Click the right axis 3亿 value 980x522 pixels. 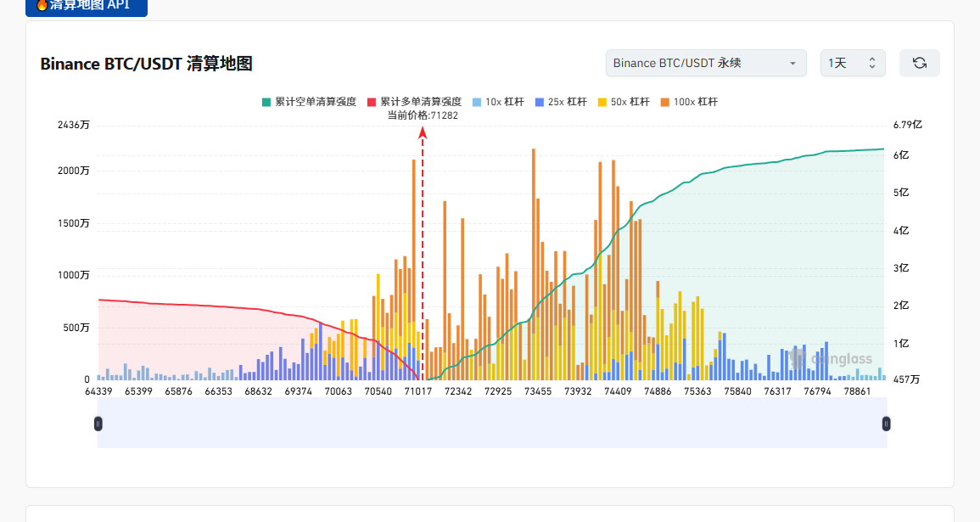pos(900,268)
